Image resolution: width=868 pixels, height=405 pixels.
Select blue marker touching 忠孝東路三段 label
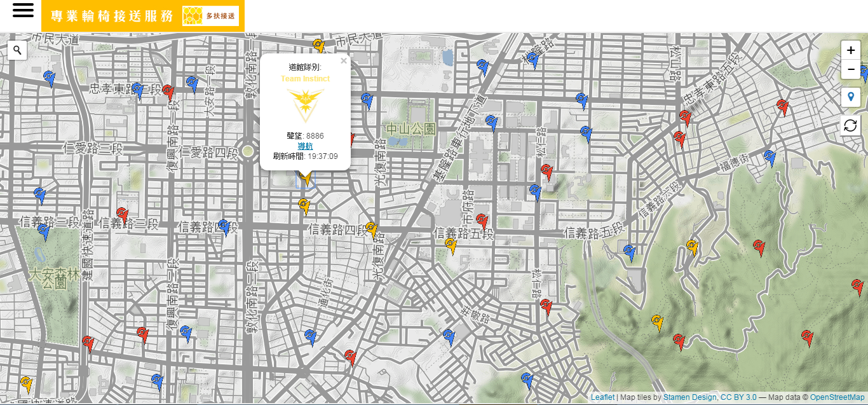point(138,90)
